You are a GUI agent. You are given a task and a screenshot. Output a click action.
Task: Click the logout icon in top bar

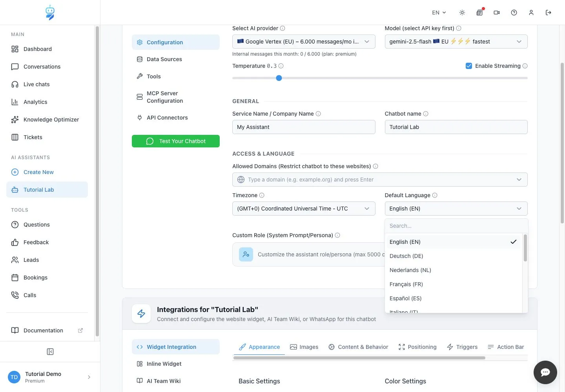549,13
